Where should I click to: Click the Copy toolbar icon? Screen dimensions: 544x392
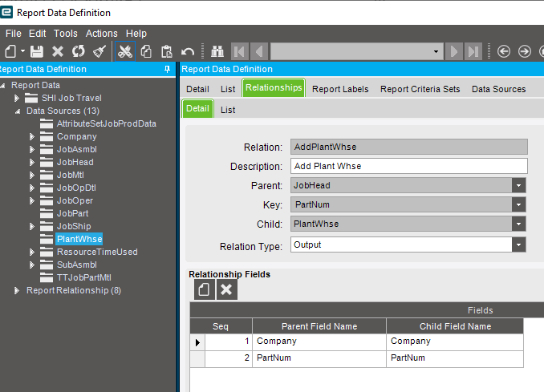(x=146, y=51)
